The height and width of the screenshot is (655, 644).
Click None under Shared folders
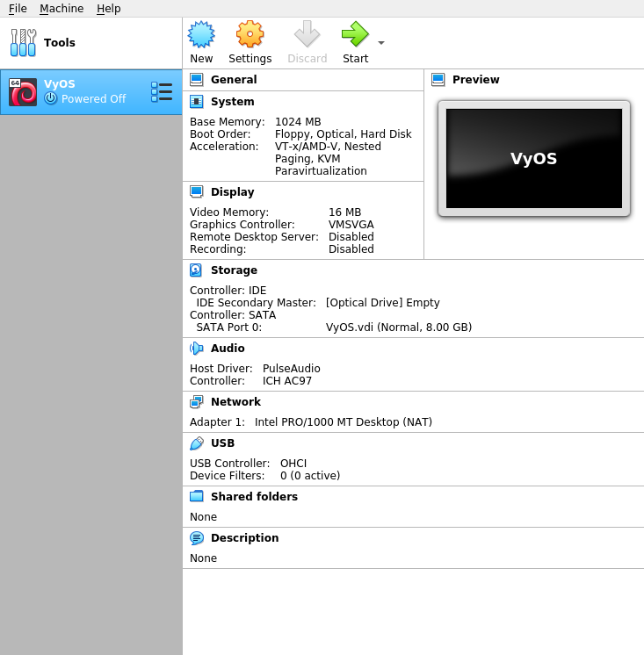tap(203, 517)
